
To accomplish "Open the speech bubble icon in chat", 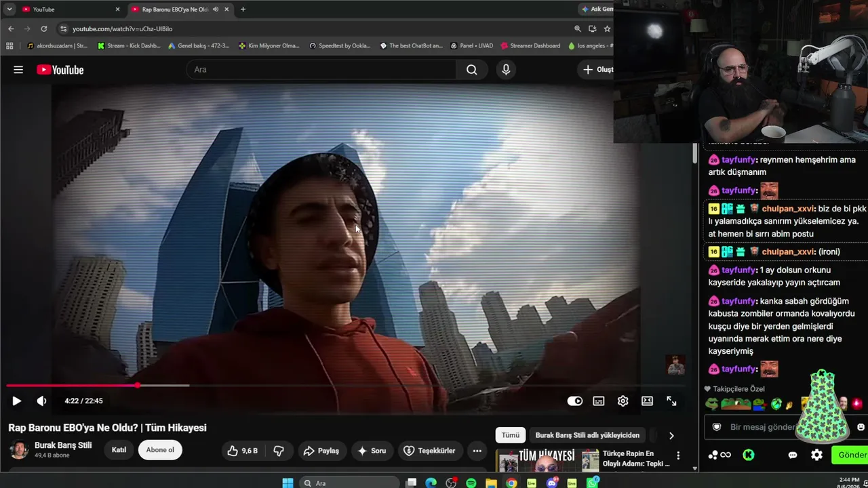I will [x=793, y=455].
